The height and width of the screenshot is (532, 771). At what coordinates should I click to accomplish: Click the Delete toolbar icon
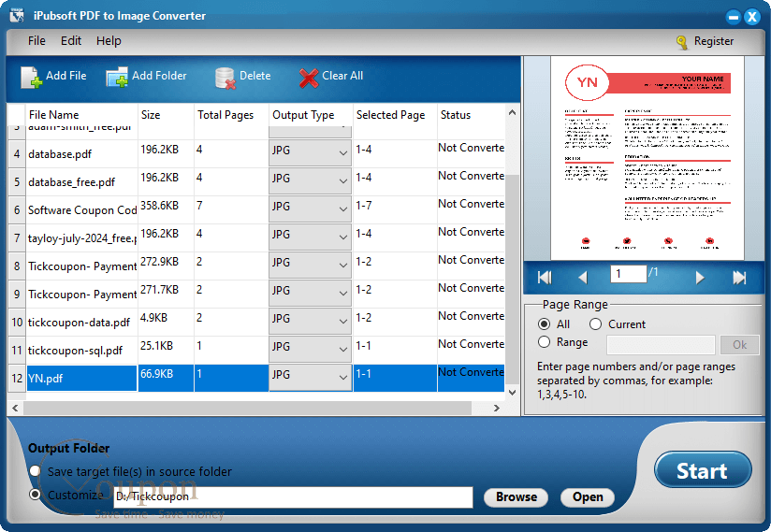coord(225,78)
